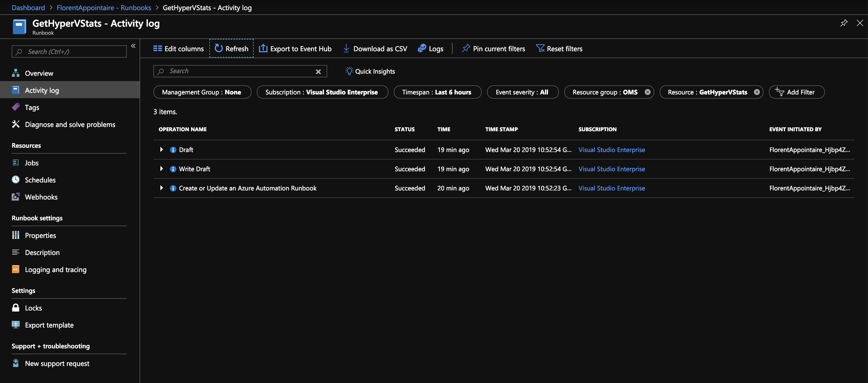Open Schedules under Resources
868x383 pixels.
(70, 180)
